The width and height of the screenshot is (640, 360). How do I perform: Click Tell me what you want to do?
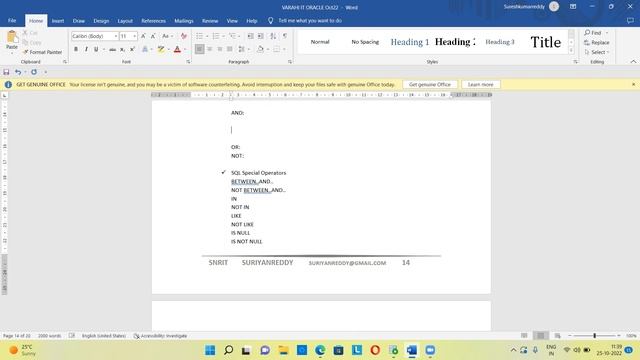[310, 20]
